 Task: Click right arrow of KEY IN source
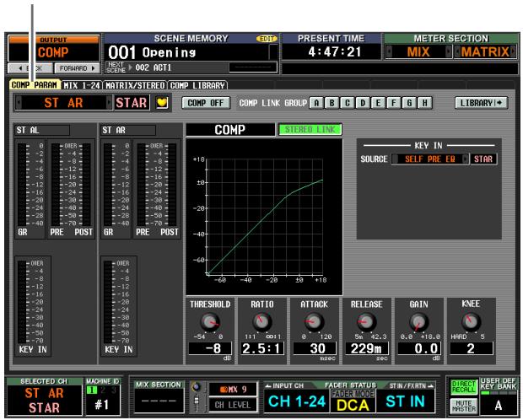click(x=466, y=159)
